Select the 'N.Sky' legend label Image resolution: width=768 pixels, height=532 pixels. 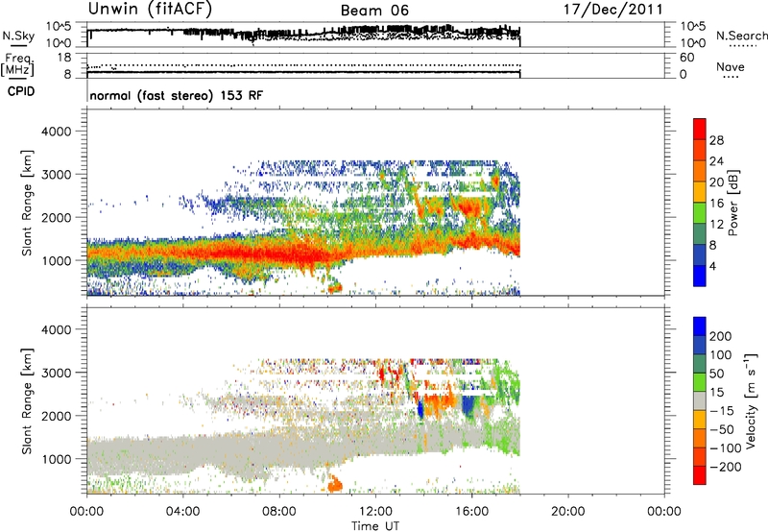click(18, 36)
